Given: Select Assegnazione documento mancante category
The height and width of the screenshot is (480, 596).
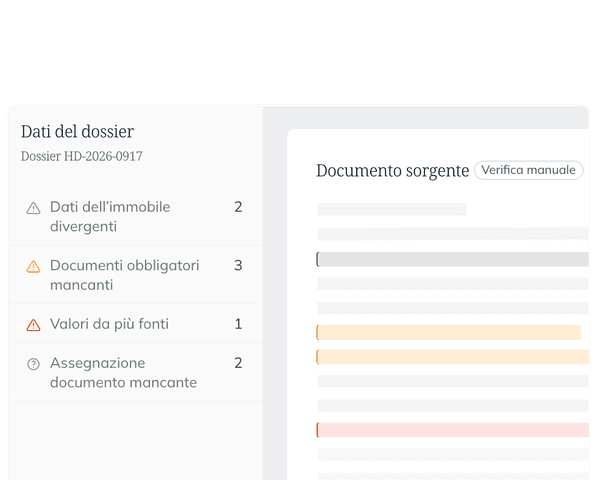Looking at the screenshot, I should (x=135, y=372).
